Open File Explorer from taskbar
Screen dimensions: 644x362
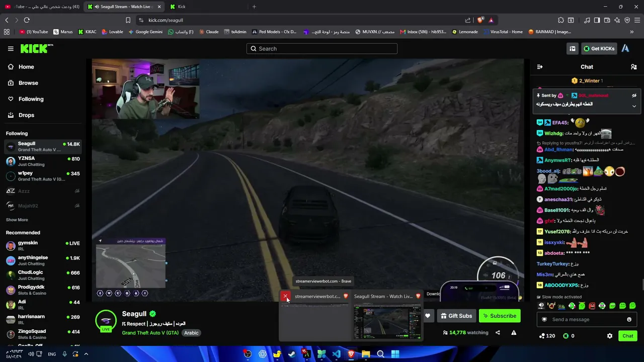(x=366, y=354)
